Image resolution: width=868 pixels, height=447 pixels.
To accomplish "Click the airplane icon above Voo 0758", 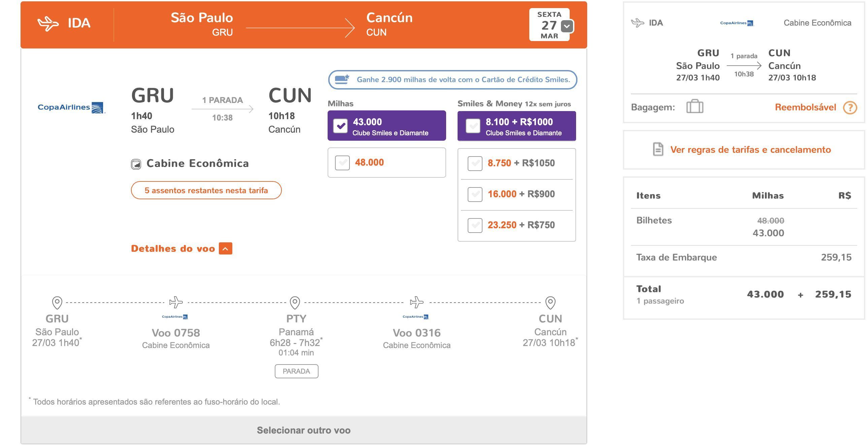I will coord(176,302).
